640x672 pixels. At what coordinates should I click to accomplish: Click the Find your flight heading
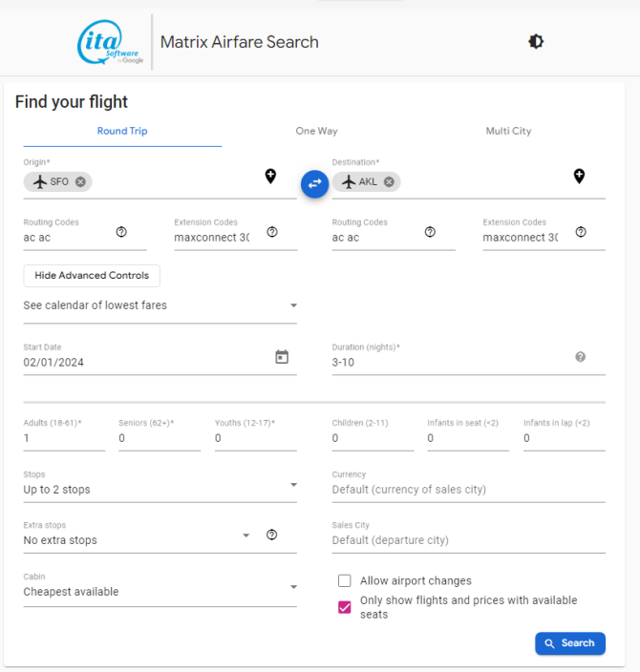coord(72,102)
